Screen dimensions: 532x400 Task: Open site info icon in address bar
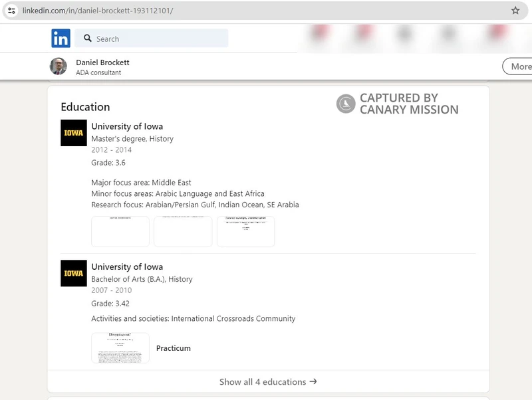click(x=11, y=11)
